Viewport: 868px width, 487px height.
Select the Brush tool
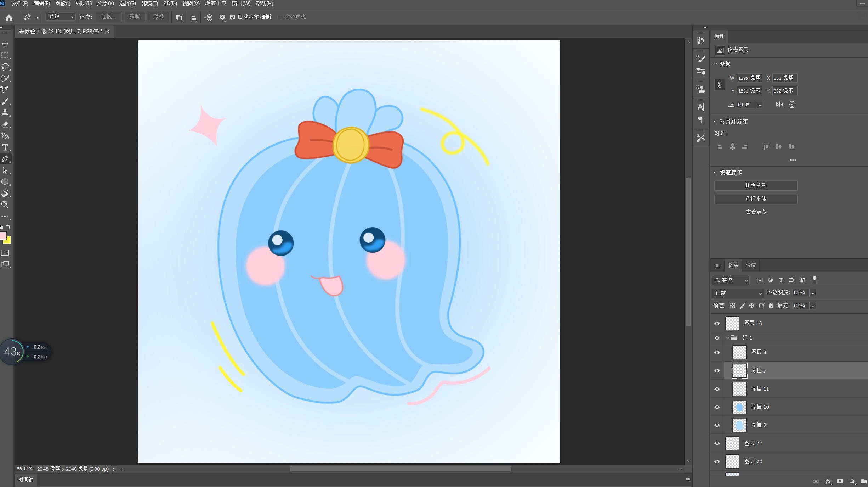5,101
